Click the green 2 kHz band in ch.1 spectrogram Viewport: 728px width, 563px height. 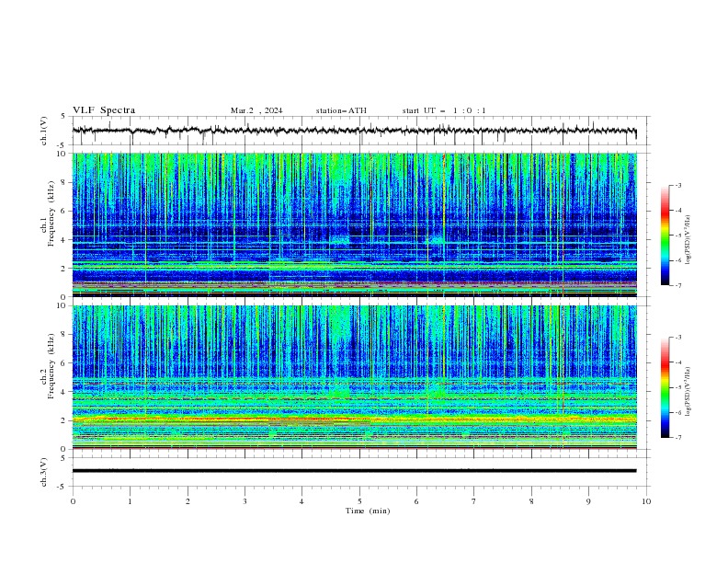click(x=354, y=266)
